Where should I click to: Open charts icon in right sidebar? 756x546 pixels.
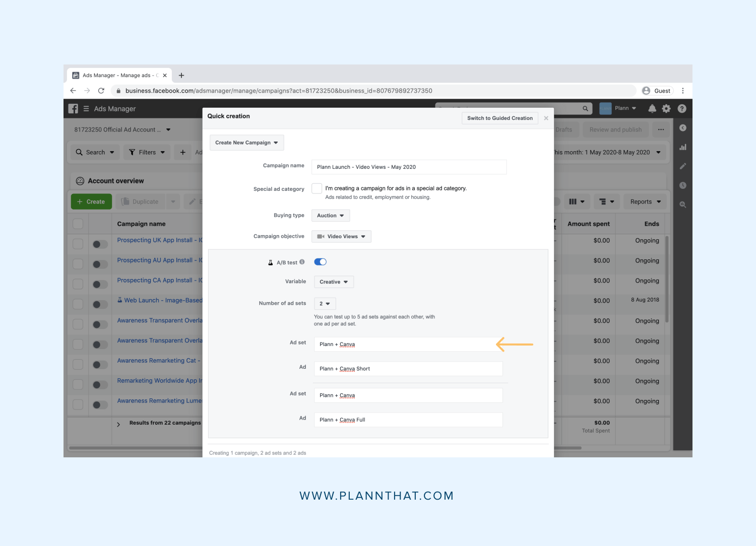pyautogui.click(x=683, y=147)
